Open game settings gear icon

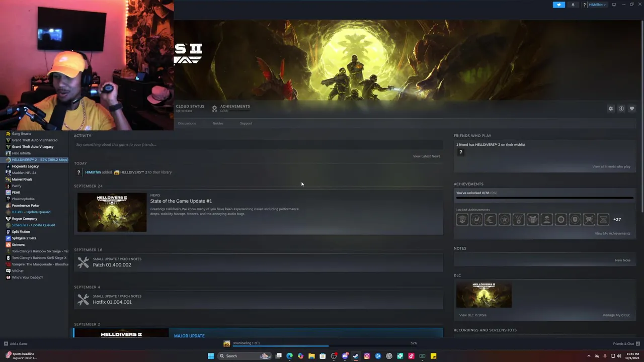[x=611, y=109]
